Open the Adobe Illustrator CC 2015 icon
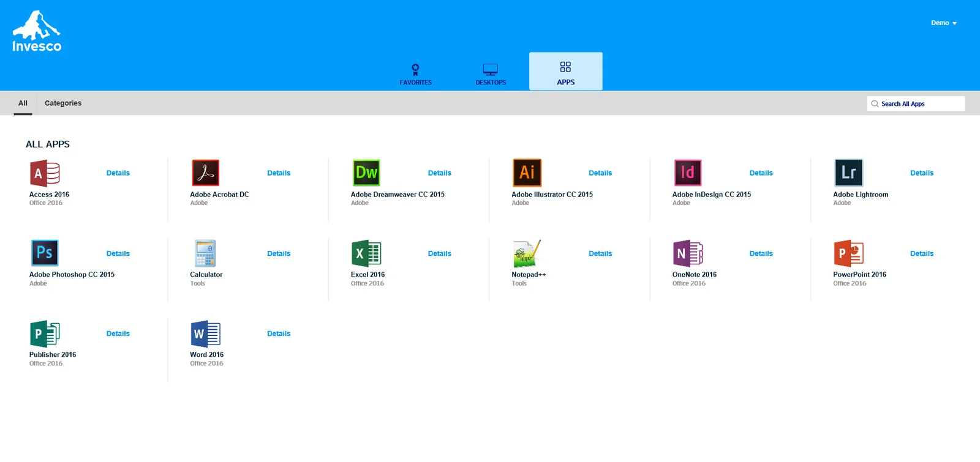Viewport: 980px width, 462px height. (527, 173)
